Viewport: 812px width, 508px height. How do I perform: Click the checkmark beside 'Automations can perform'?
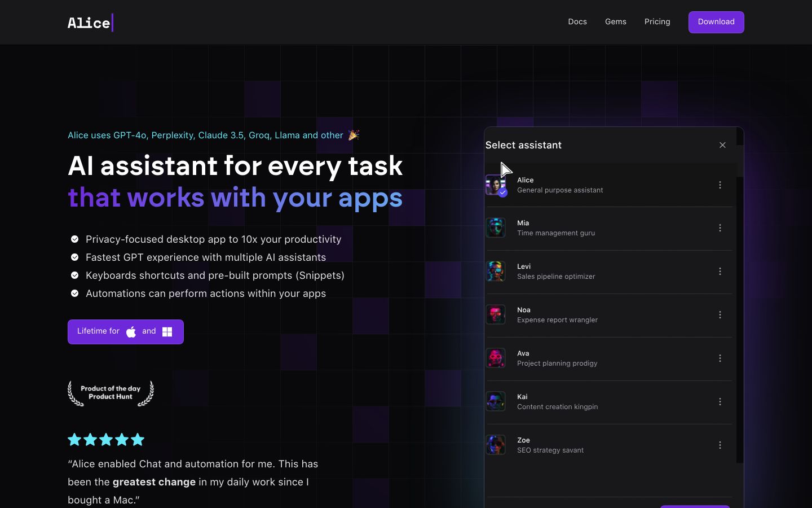74,294
